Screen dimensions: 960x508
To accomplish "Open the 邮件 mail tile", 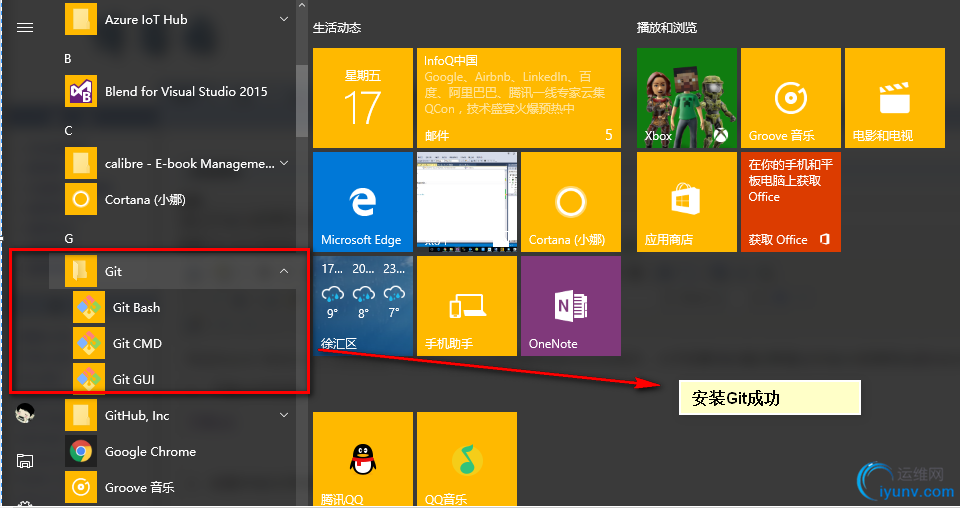I will (519, 98).
